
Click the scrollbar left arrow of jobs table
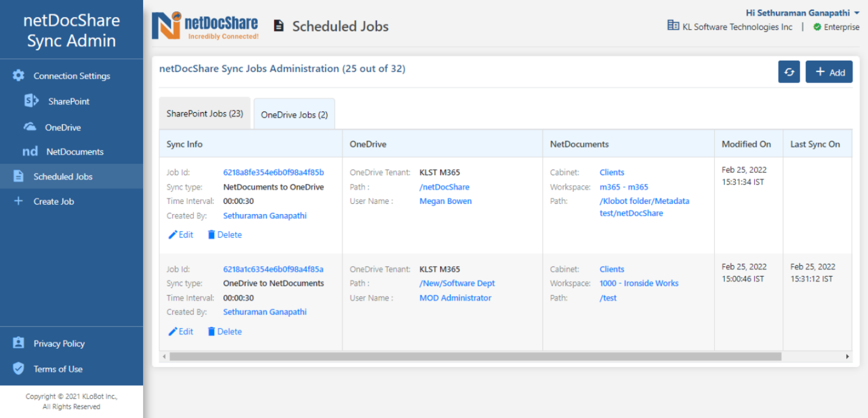164,356
